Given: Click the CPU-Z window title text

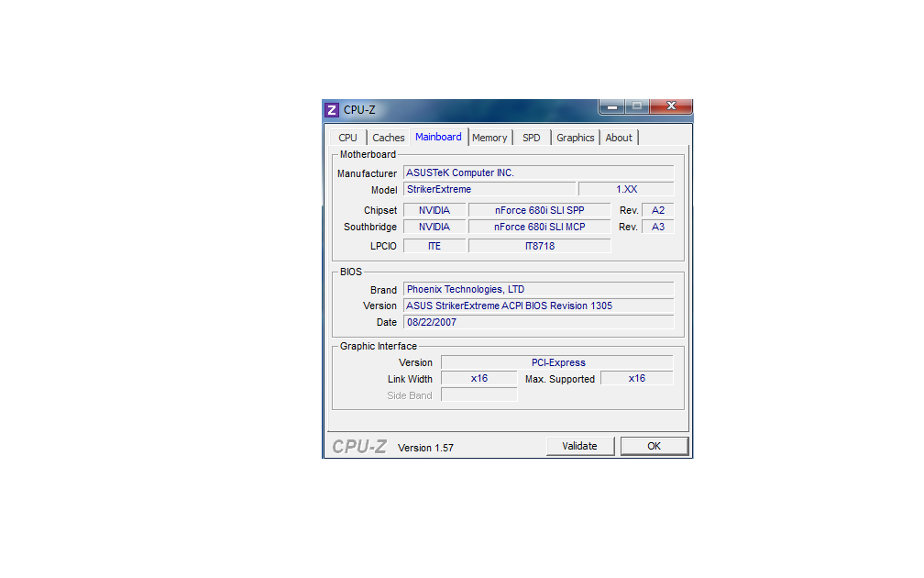Looking at the screenshot, I should tap(359, 110).
